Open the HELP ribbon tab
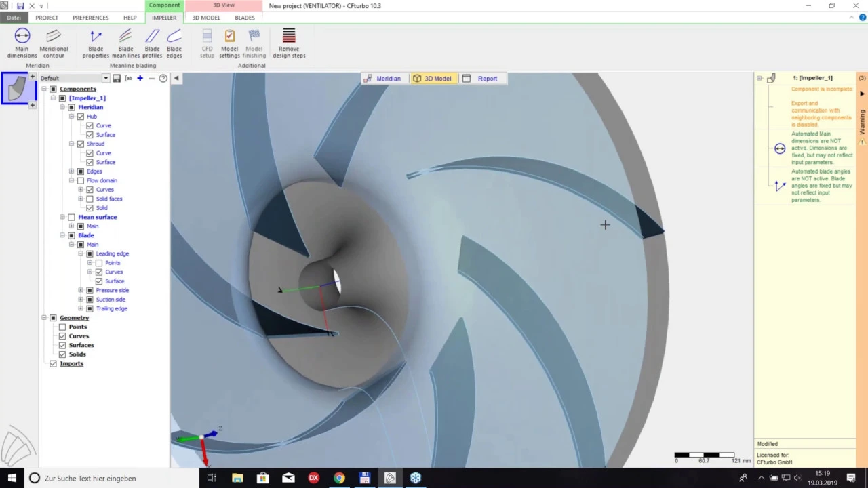Image resolution: width=868 pixels, height=488 pixels. coord(130,18)
